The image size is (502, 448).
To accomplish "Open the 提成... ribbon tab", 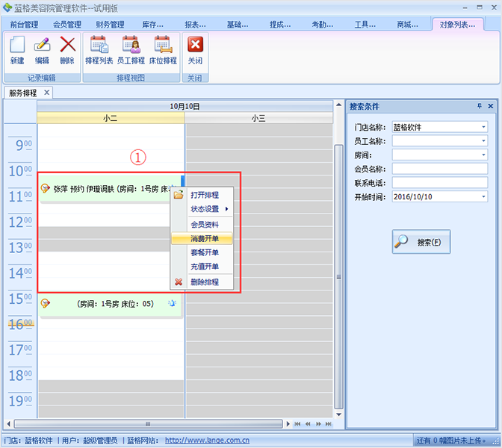I will coord(280,25).
